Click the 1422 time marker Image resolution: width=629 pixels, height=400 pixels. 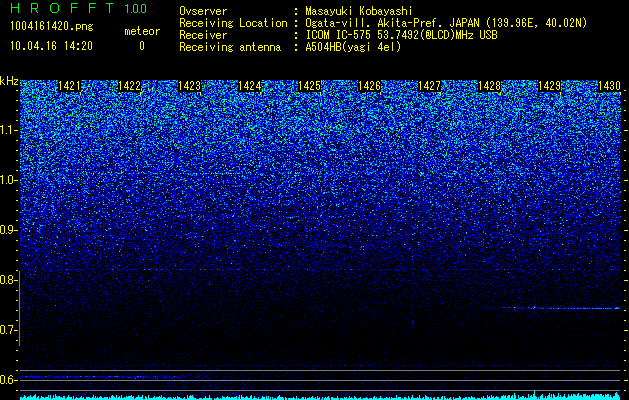tap(130, 86)
